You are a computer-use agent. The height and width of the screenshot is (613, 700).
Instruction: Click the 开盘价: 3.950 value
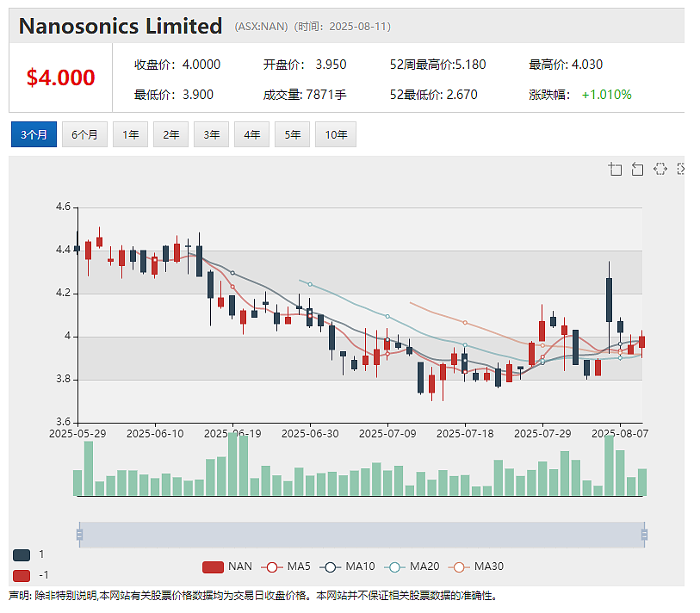pos(305,65)
